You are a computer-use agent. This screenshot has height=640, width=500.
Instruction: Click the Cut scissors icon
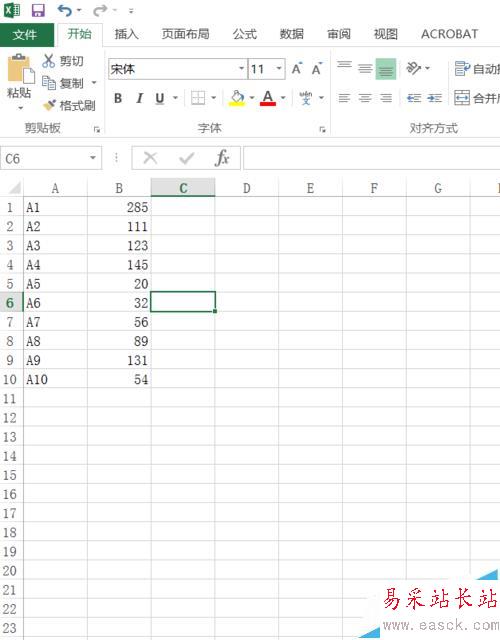coord(49,61)
